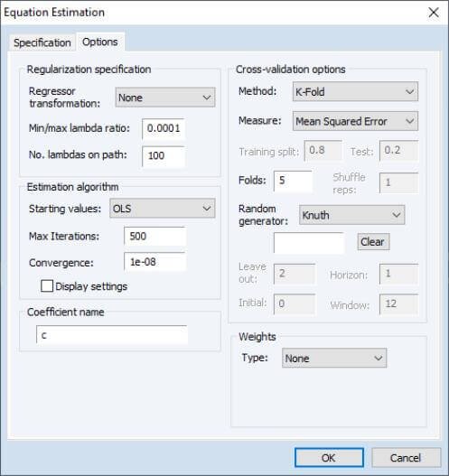Click the Max Iterations field
Image resolution: width=449 pixels, height=476 pixels.
pos(155,236)
